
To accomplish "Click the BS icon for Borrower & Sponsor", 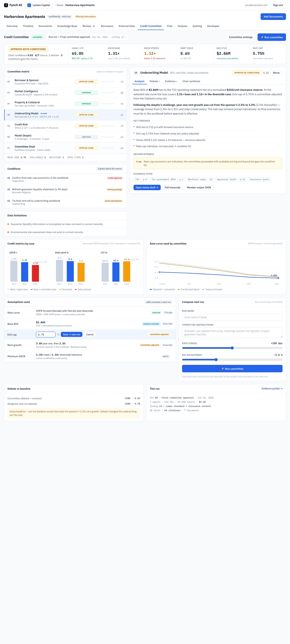I will coord(8,82).
